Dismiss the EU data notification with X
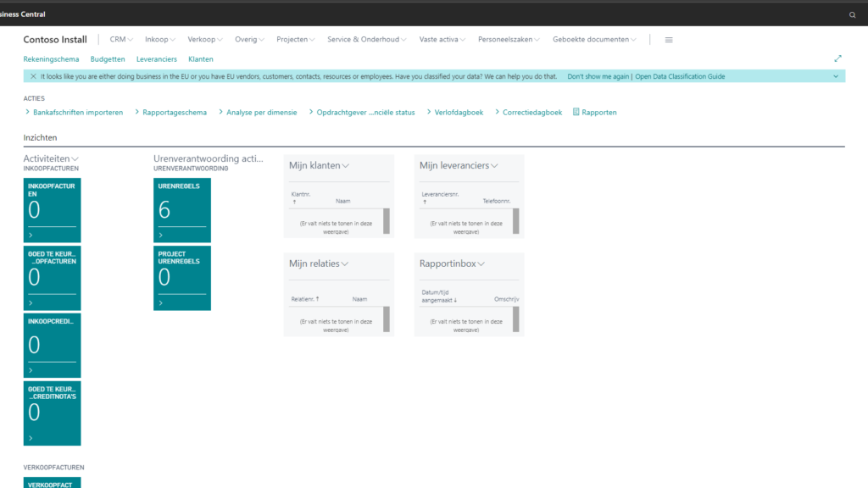Viewport: 868px width, 488px height. (33, 76)
